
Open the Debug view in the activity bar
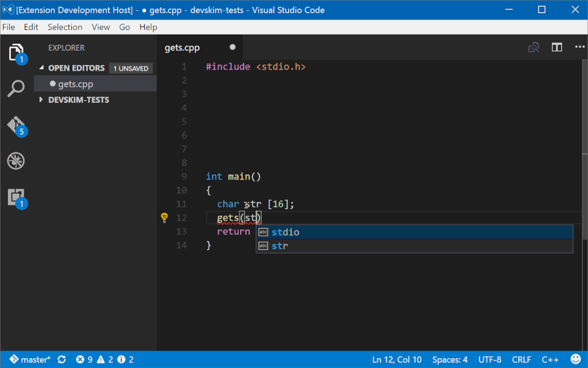point(16,161)
